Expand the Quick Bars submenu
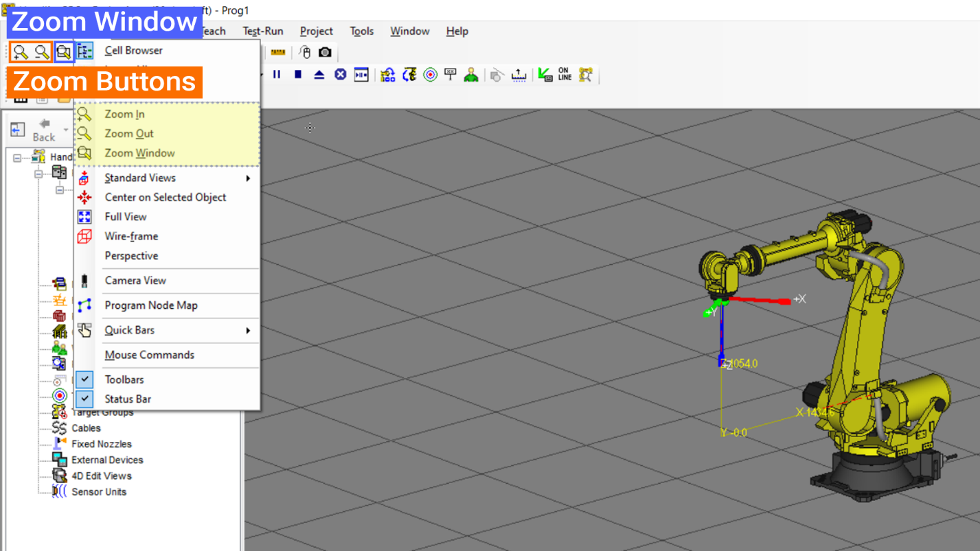Screen dimensions: 980x551 (x=130, y=330)
